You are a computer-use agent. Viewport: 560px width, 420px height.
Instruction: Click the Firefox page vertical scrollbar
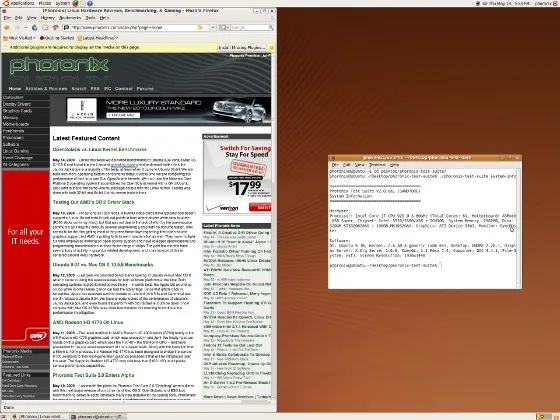[x=273, y=225]
